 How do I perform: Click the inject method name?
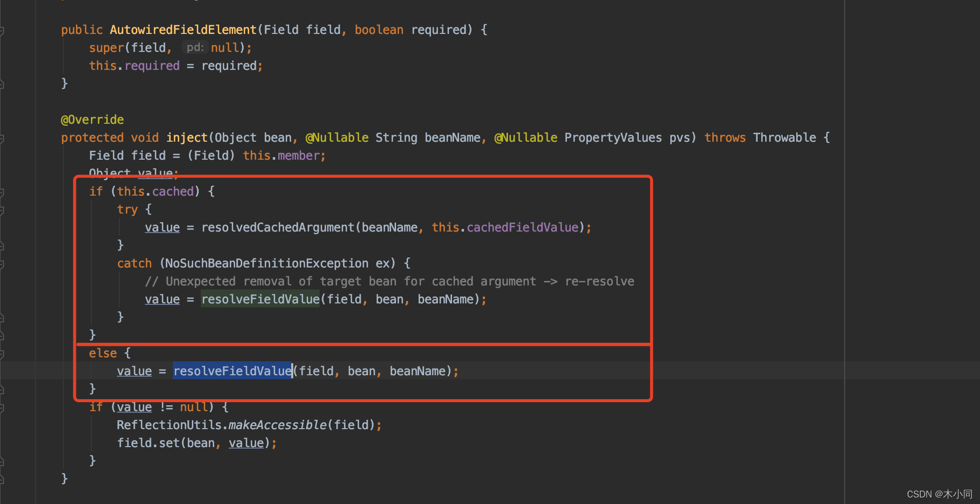187,138
